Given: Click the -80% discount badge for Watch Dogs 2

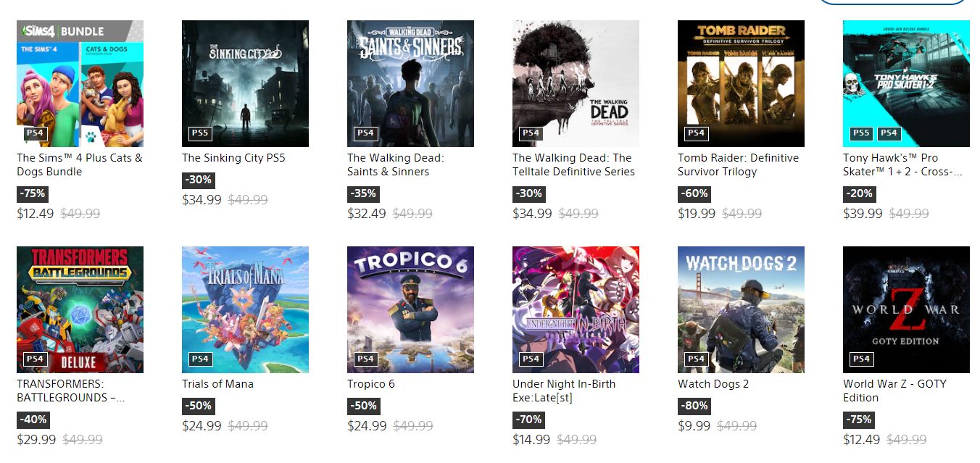Looking at the screenshot, I should (x=694, y=406).
